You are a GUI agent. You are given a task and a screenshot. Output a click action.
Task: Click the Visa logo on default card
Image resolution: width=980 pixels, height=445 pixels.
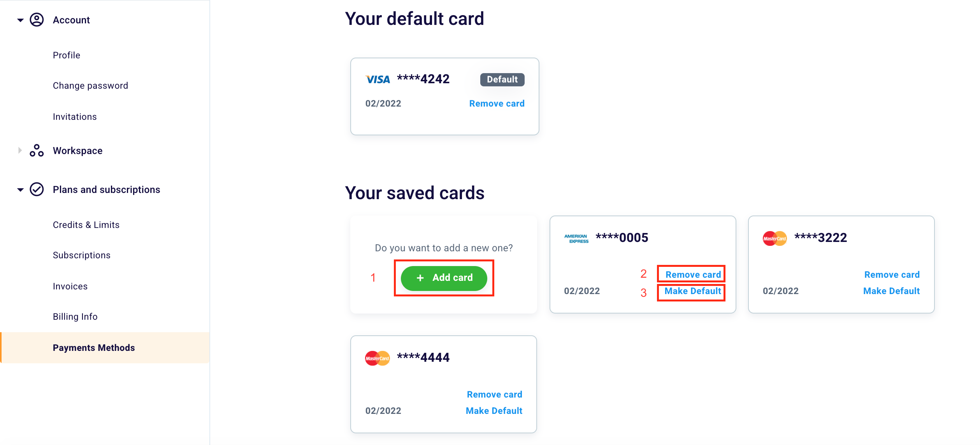pyautogui.click(x=378, y=79)
